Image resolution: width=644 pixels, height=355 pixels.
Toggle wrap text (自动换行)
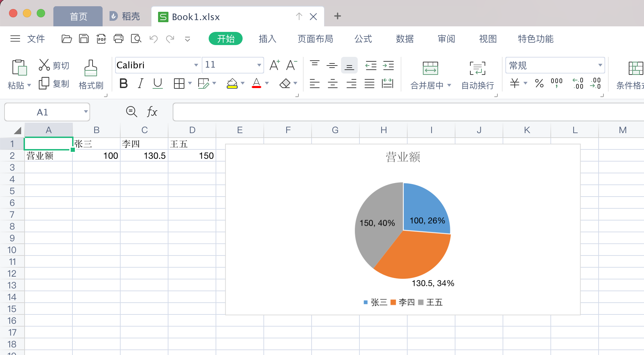pos(477,75)
